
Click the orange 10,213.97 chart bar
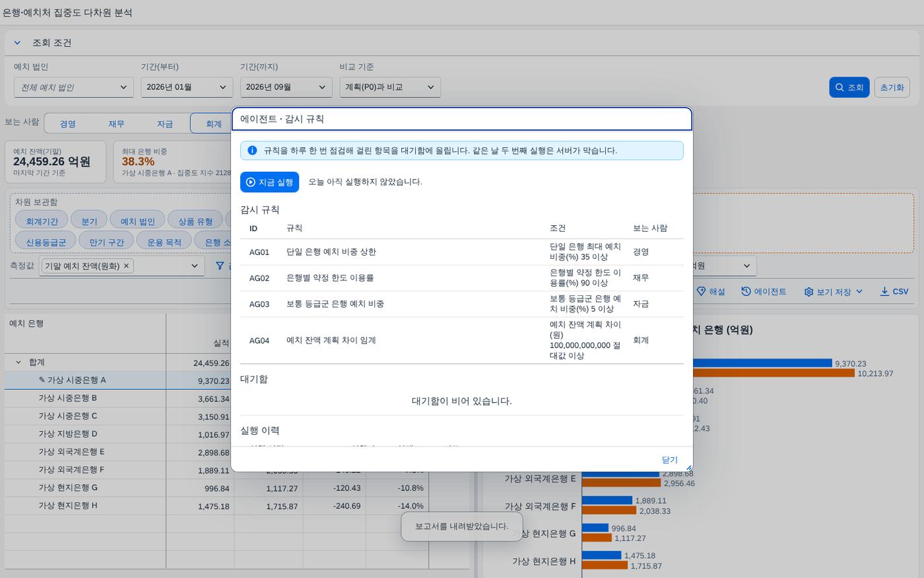click(x=774, y=373)
